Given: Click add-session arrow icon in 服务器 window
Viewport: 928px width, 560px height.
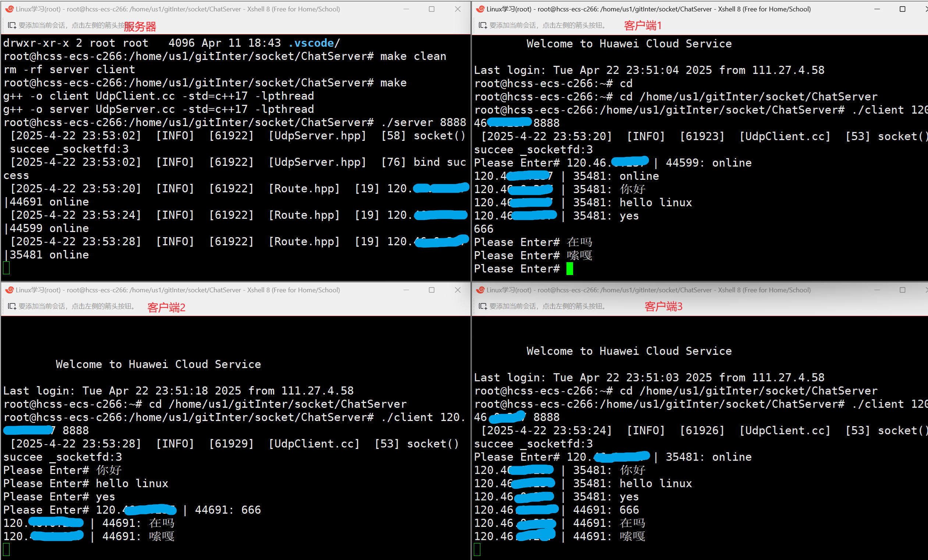Looking at the screenshot, I should 12,25.
